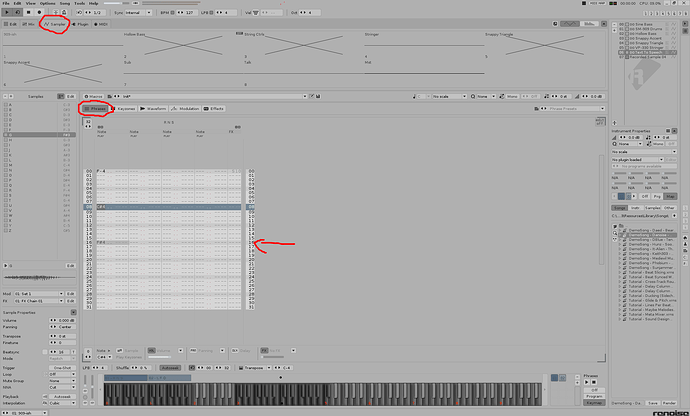Stop playback with the stop button
This screenshot has width=690, height=416.
(x=29, y=12)
